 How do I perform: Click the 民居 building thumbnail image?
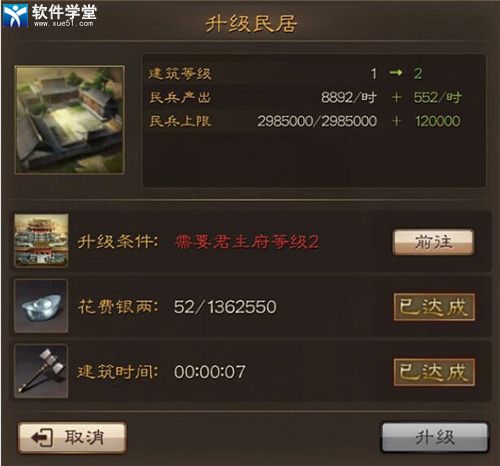[70, 120]
